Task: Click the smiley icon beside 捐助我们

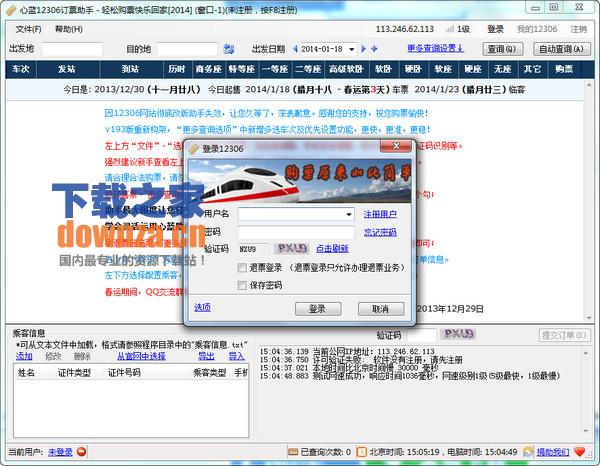Action: click(528, 452)
